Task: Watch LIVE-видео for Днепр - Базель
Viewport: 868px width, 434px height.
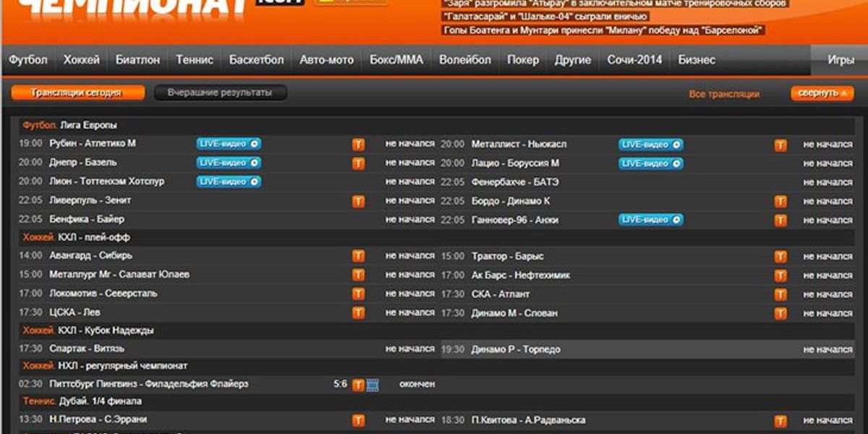Action: click(x=229, y=163)
